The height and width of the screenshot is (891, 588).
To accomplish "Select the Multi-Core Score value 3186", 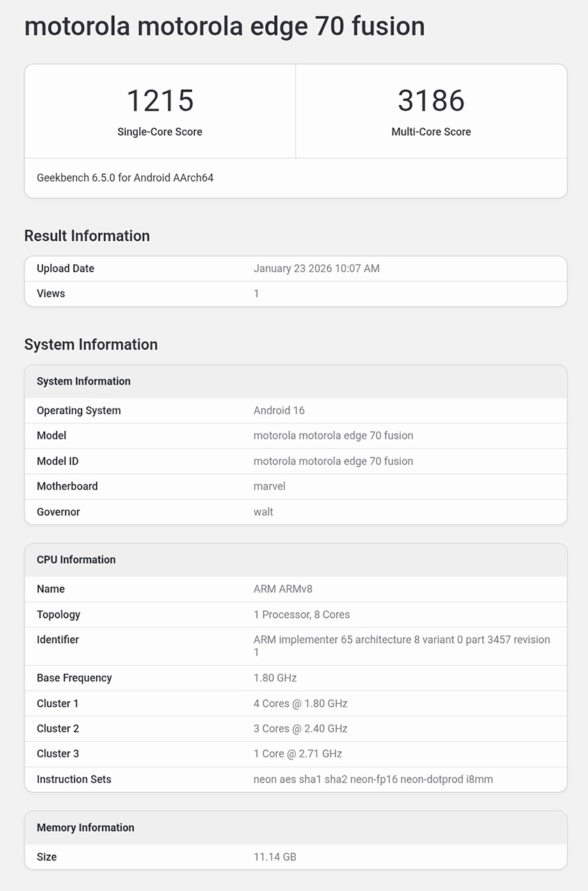I will [x=431, y=101].
